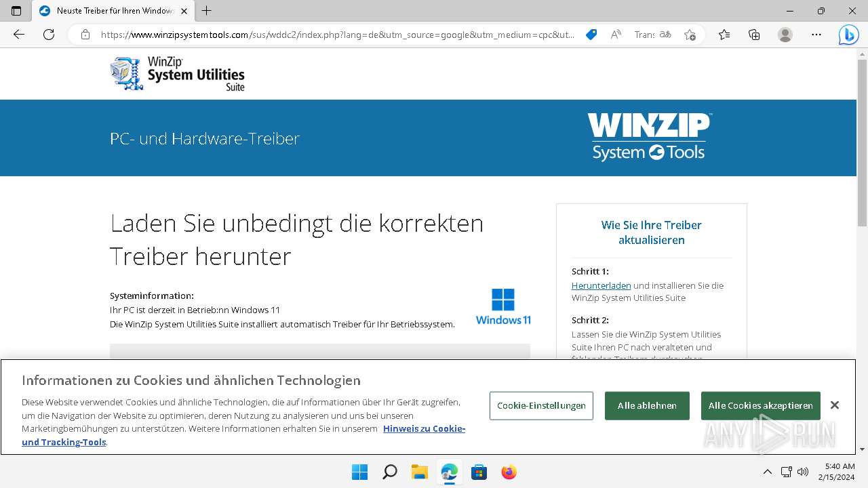This screenshot has width=868, height=488.
Task: Go back with the browser back arrow
Action: 19,35
